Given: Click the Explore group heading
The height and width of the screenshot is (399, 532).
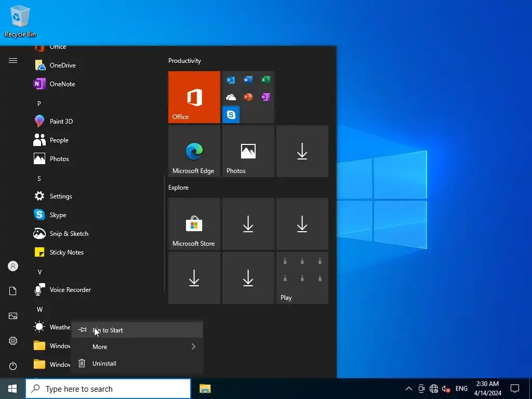Looking at the screenshot, I should [179, 187].
